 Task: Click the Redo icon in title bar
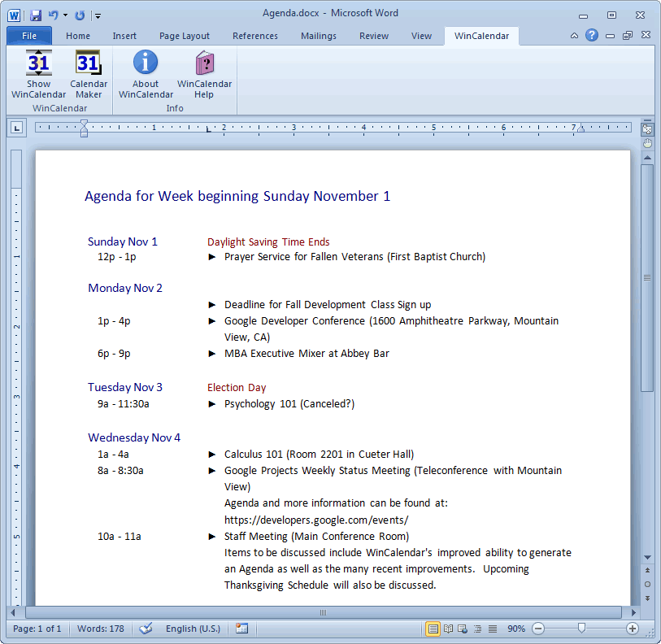pos(80,15)
